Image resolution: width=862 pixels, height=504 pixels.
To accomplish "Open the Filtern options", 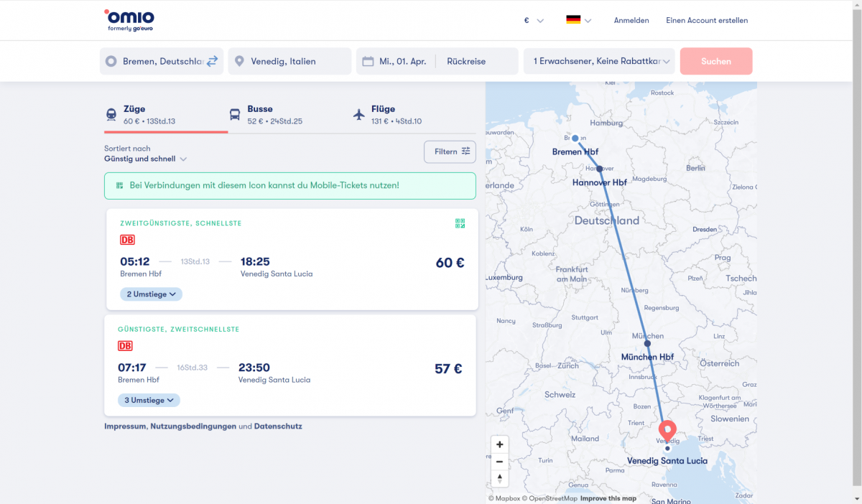I will pos(450,151).
